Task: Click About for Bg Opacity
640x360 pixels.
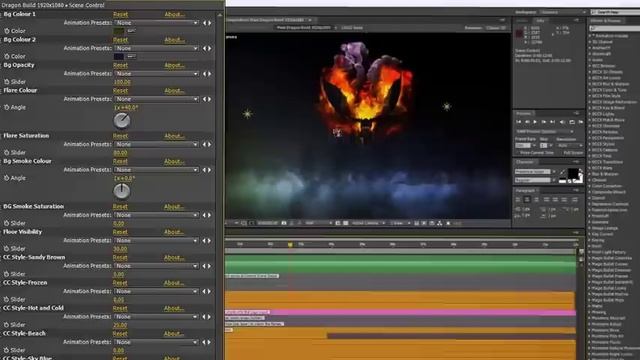Action: 174,65
